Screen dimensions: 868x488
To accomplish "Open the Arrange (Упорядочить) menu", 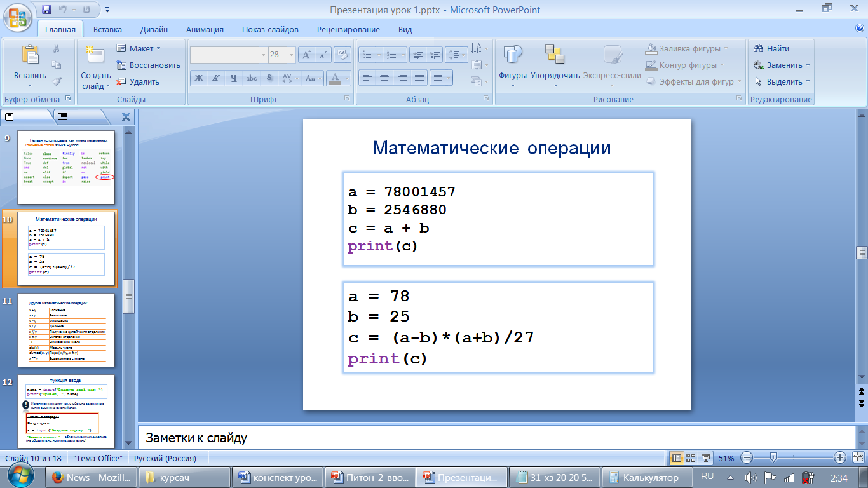I will click(555, 65).
